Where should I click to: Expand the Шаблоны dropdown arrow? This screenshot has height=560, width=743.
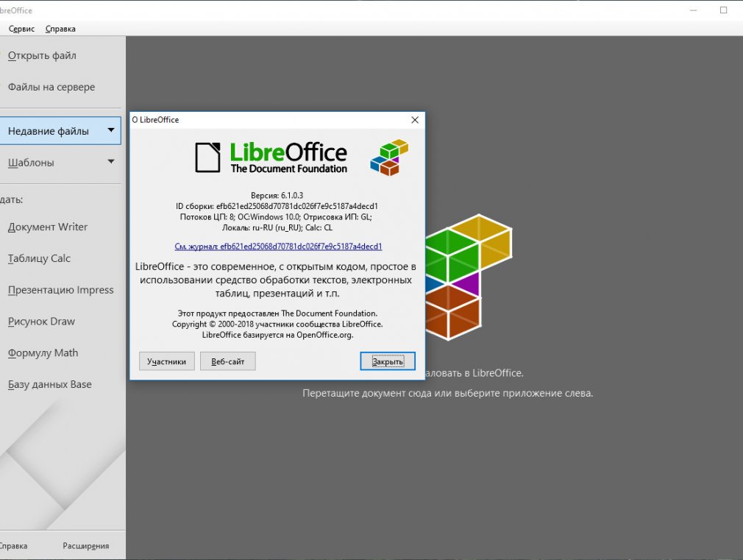point(111,162)
